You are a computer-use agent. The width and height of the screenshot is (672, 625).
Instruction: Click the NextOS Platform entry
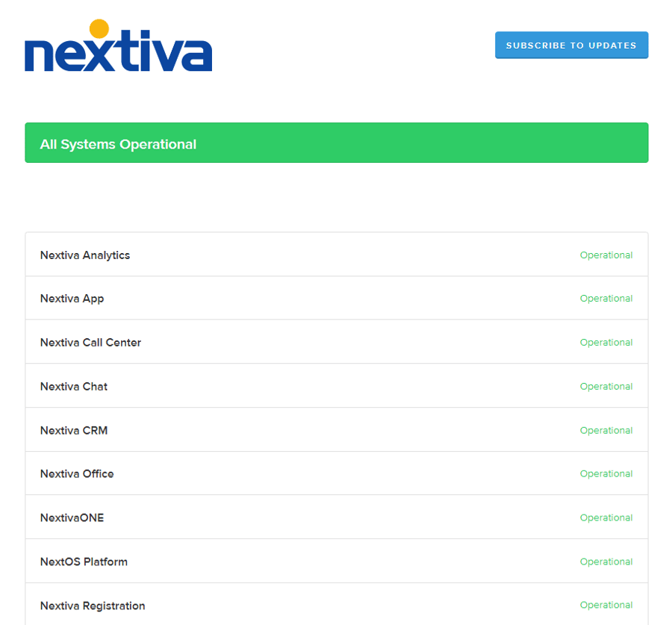click(x=84, y=562)
